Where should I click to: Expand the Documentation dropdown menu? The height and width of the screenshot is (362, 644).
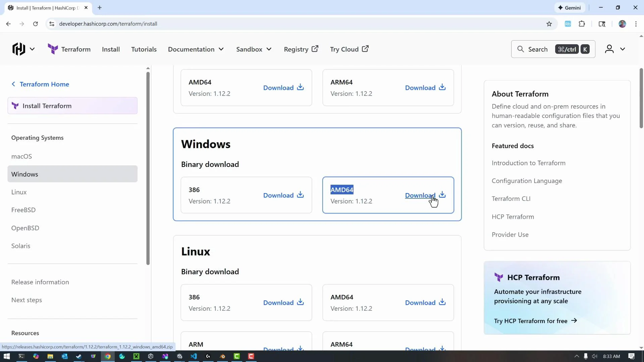pyautogui.click(x=196, y=49)
